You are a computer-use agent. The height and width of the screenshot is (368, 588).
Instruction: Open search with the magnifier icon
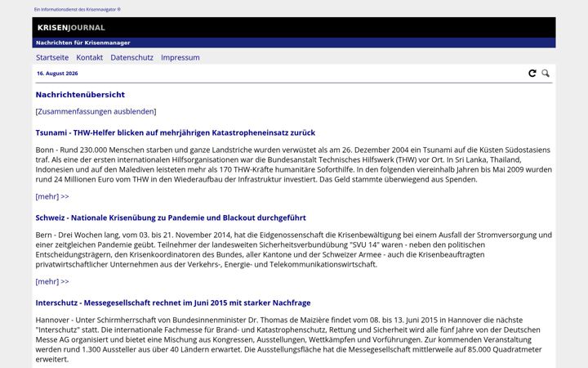click(x=546, y=74)
